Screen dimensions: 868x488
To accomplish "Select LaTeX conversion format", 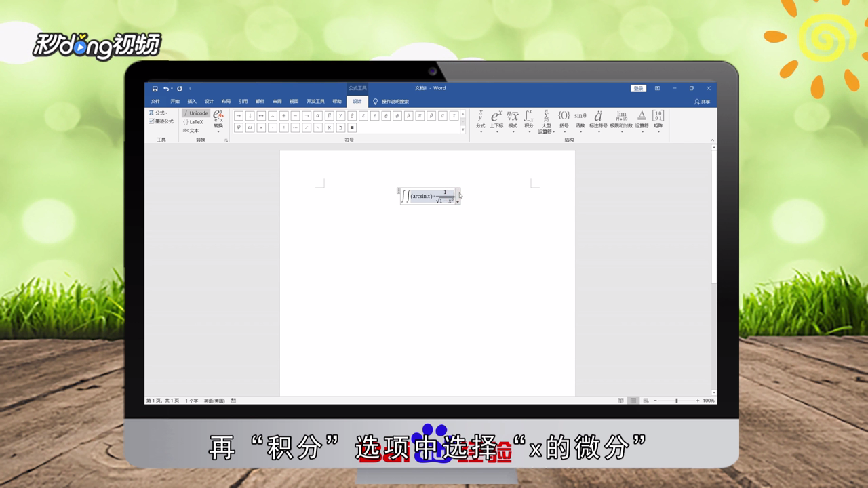I will pyautogui.click(x=193, y=122).
